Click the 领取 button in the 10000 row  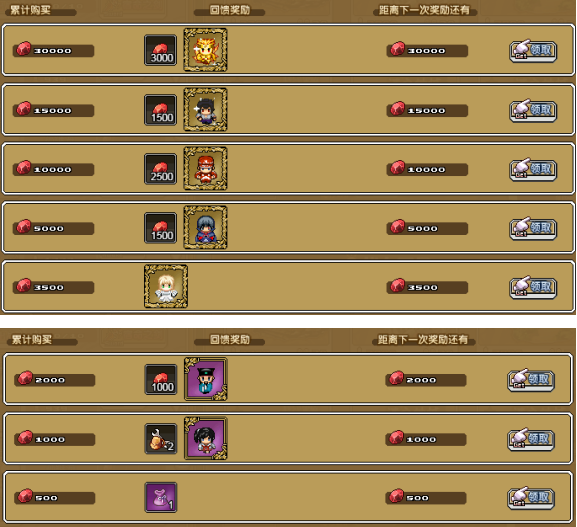tap(533, 169)
